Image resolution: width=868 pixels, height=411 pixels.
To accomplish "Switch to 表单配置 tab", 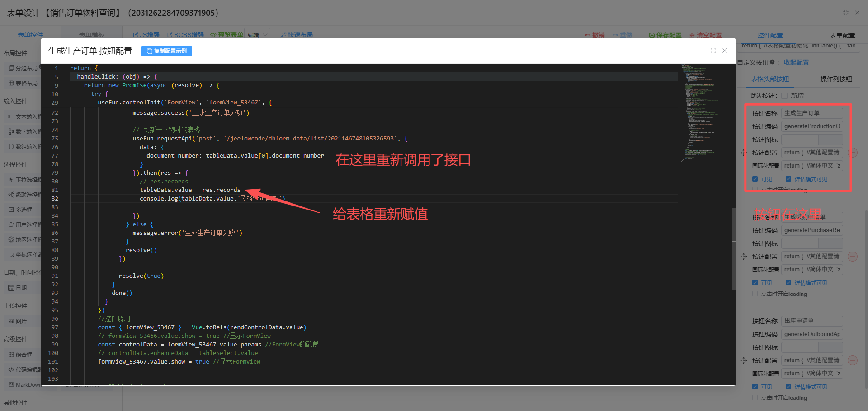I will tap(842, 35).
